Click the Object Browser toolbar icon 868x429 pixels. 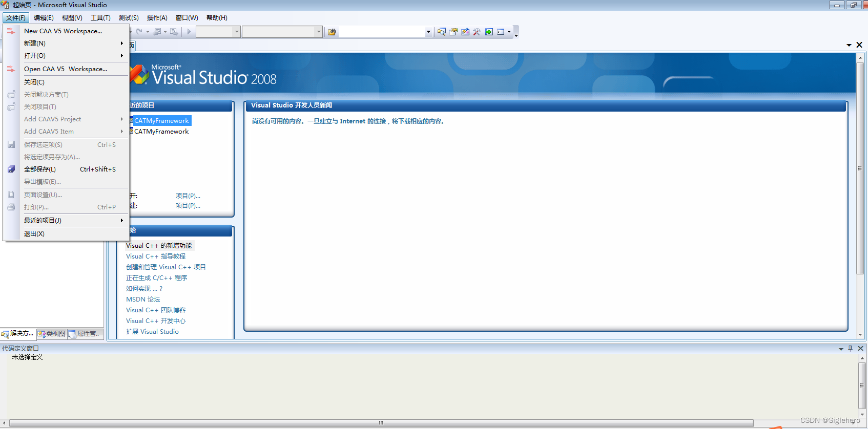465,32
